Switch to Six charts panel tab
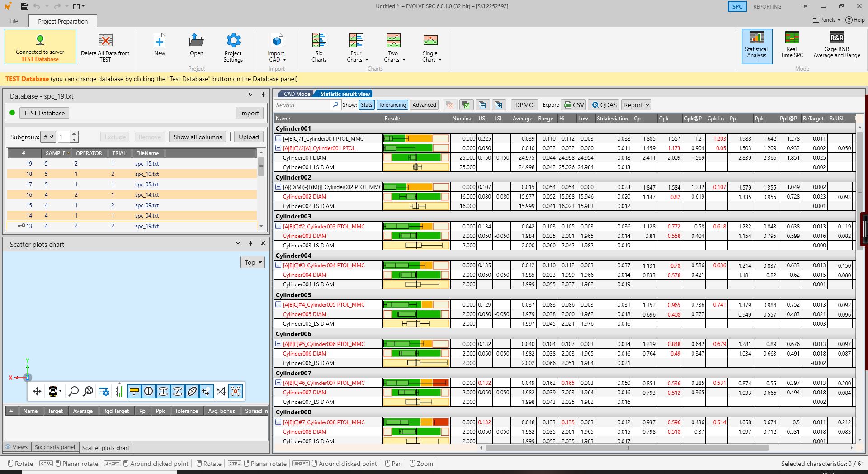 (55, 447)
